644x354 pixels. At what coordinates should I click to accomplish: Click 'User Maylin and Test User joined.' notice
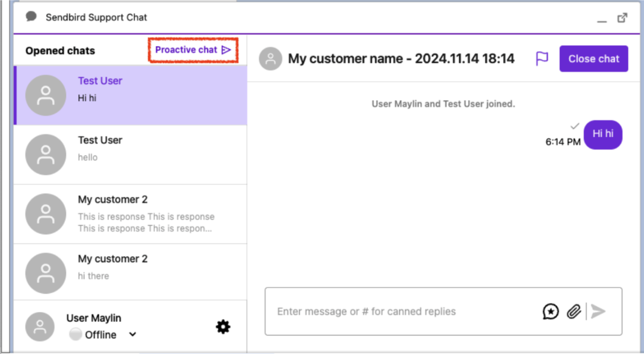coord(443,104)
